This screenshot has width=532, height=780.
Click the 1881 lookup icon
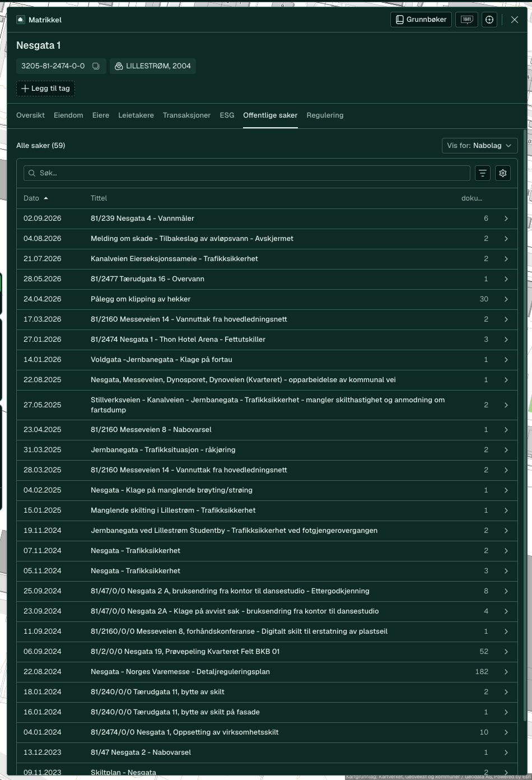[466, 20]
